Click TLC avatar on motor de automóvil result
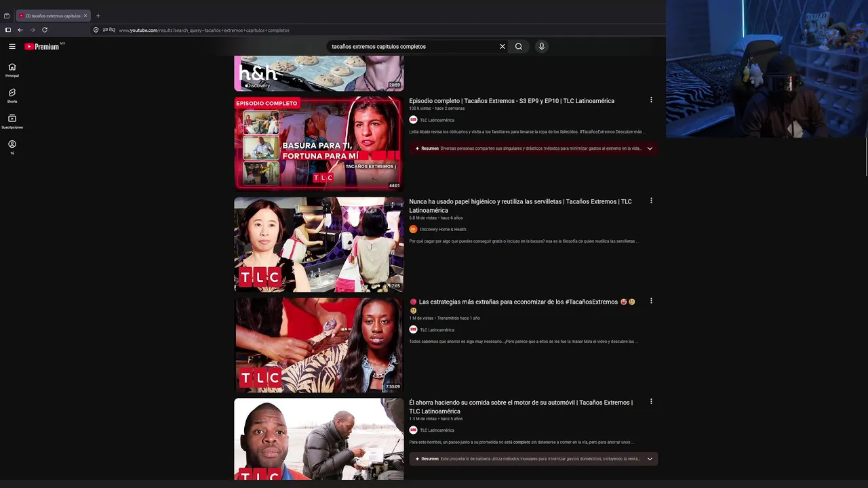Image resolution: width=868 pixels, height=488 pixels. pos(413,430)
